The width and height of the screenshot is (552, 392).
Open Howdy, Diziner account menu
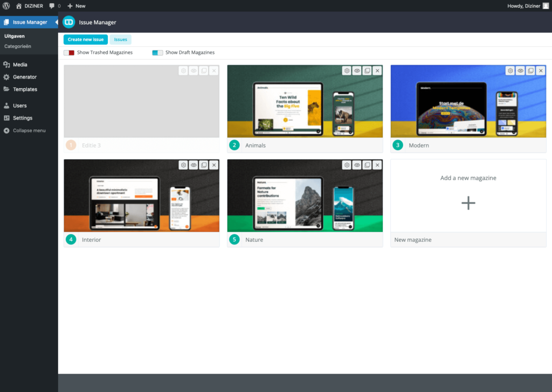coord(527,6)
